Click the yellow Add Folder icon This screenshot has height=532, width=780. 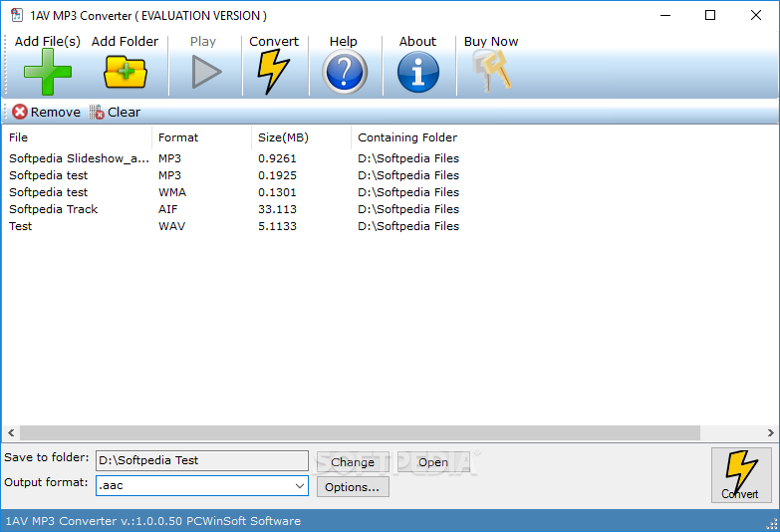[126, 72]
